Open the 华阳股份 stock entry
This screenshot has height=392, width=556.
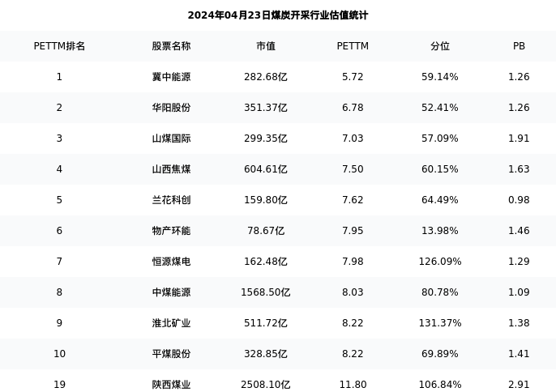click(x=171, y=108)
